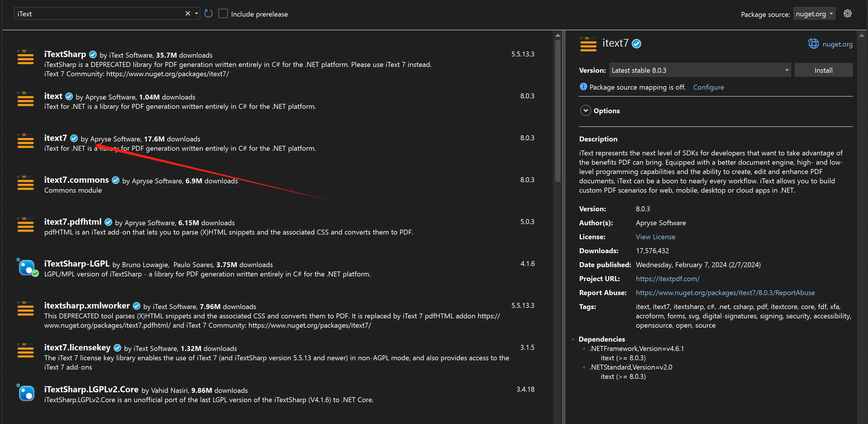Click the iTextSharp package icon
Image resolution: width=868 pixels, height=424 pixels.
[x=26, y=57]
